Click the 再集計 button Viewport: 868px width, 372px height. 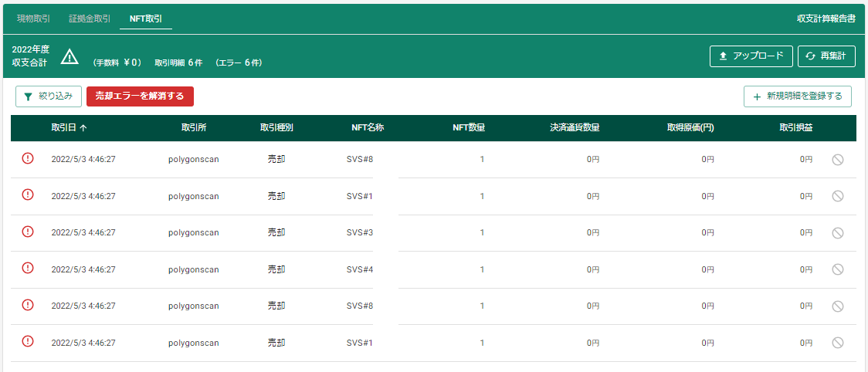(x=826, y=56)
